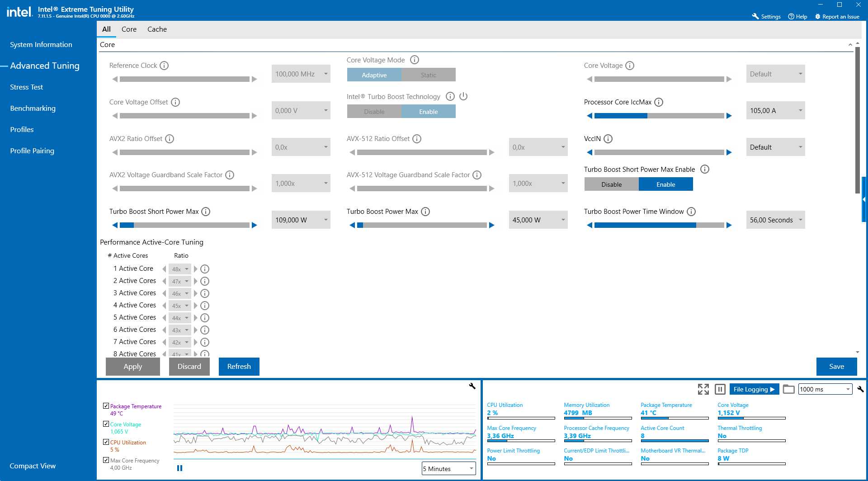Pause the monitor panel updates
Viewport: 868px width, 481px height.
pos(720,389)
